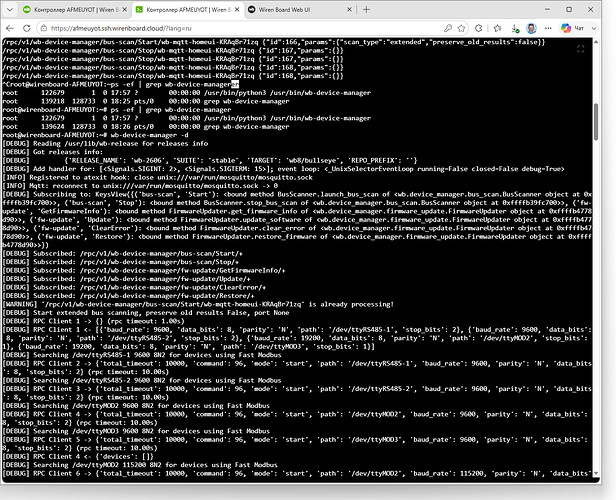
Task: Open a new browser tab
Action: pos(366,9)
